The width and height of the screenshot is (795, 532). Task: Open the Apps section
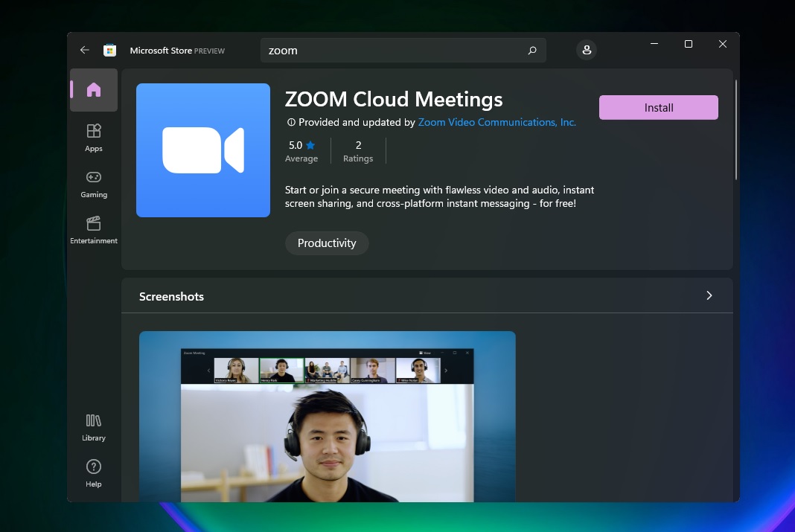click(94, 138)
